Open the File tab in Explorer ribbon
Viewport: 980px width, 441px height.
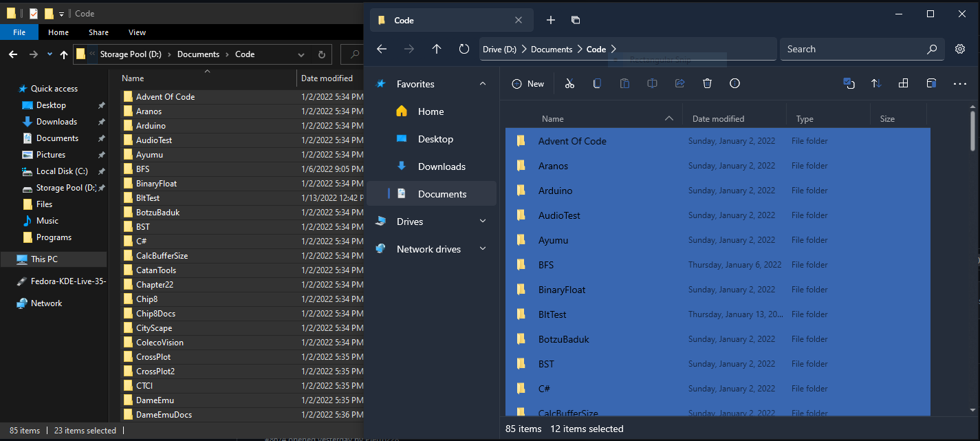pos(19,32)
